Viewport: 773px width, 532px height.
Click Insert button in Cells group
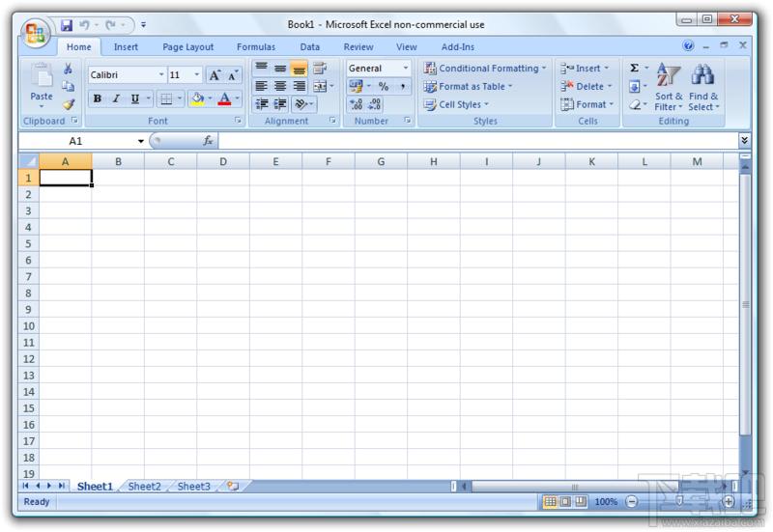pyautogui.click(x=585, y=69)
